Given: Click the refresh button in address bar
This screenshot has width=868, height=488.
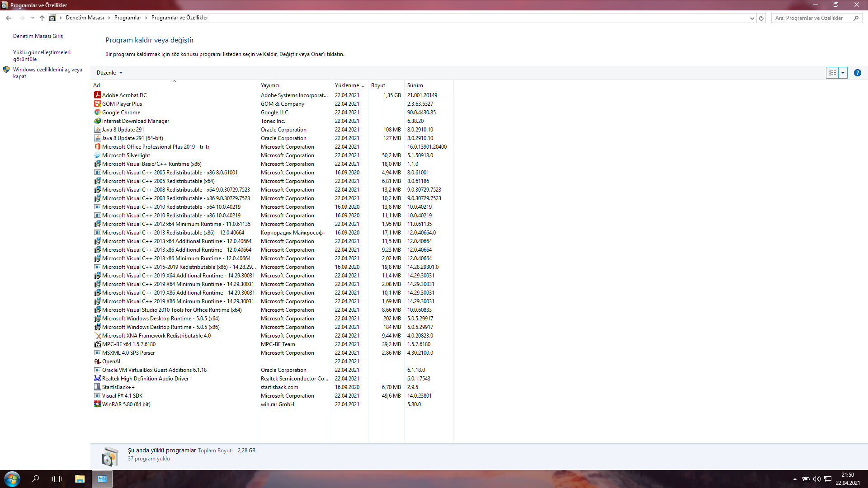Looking at the screenshot, I should (x=761, y=18).
